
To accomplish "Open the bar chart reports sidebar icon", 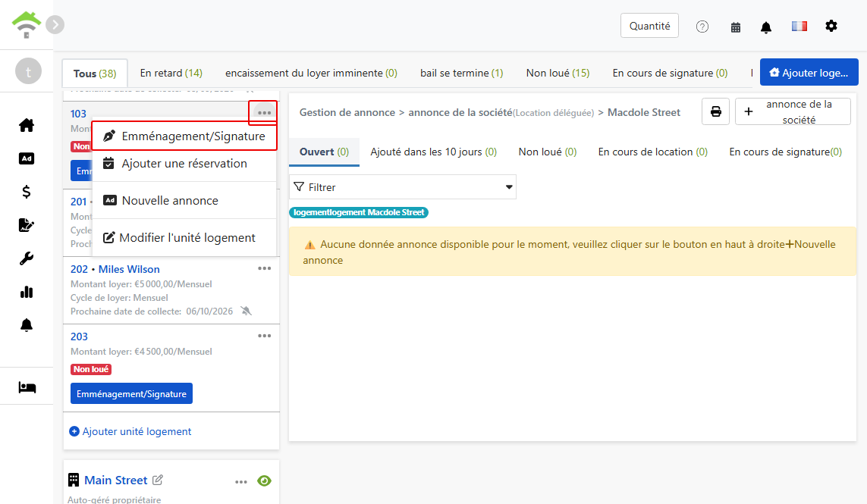I will pyautogui.click(x=27, y=292).
